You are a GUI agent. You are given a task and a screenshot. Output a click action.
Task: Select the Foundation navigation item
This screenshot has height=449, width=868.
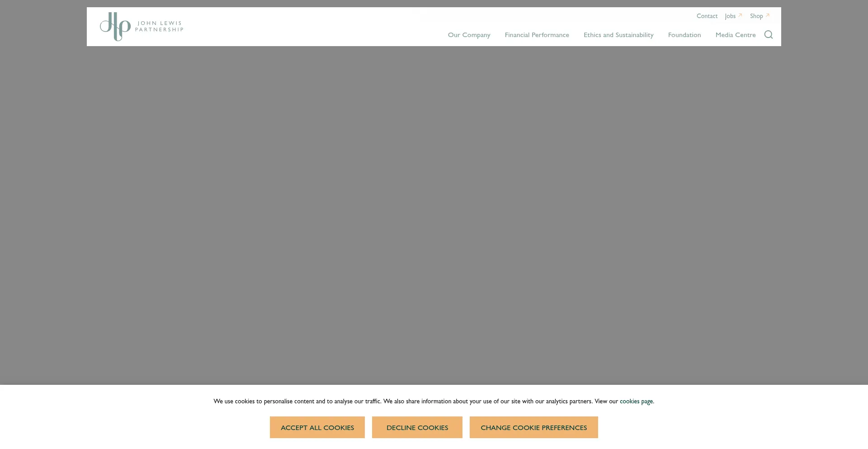(x=684, y=35)
